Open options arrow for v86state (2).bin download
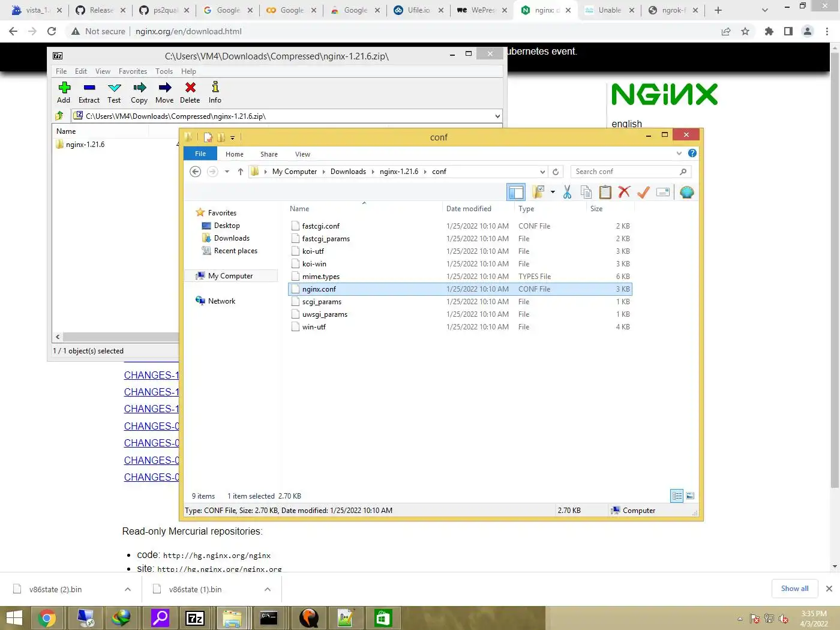Viewport: 840px width, 630px height. [x=128, y=589]
